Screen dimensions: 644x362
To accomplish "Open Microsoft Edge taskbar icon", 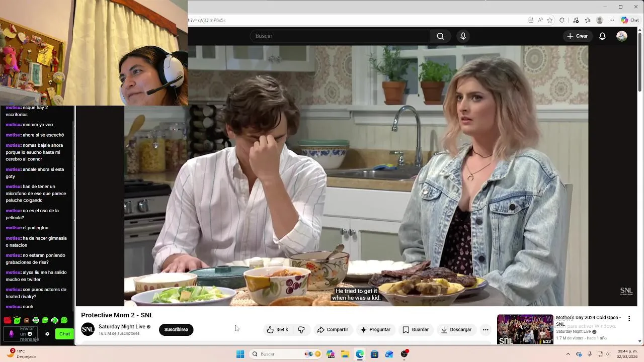I will click(360, 354).
